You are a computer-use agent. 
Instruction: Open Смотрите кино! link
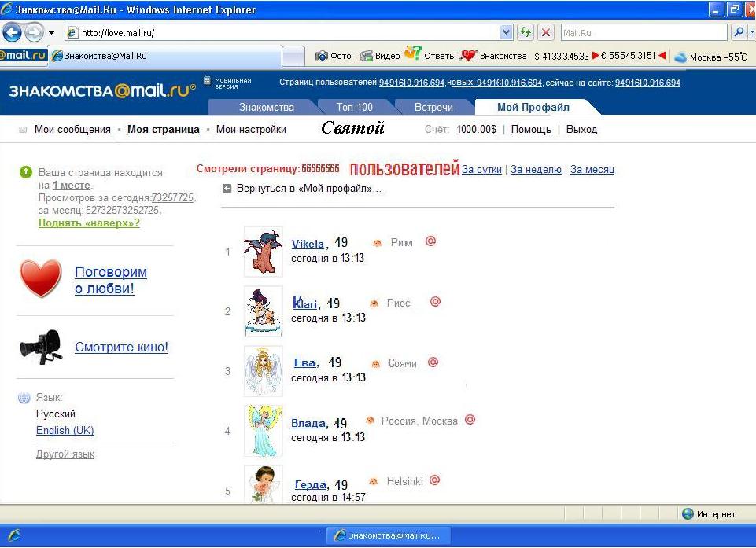pos(121,347)
